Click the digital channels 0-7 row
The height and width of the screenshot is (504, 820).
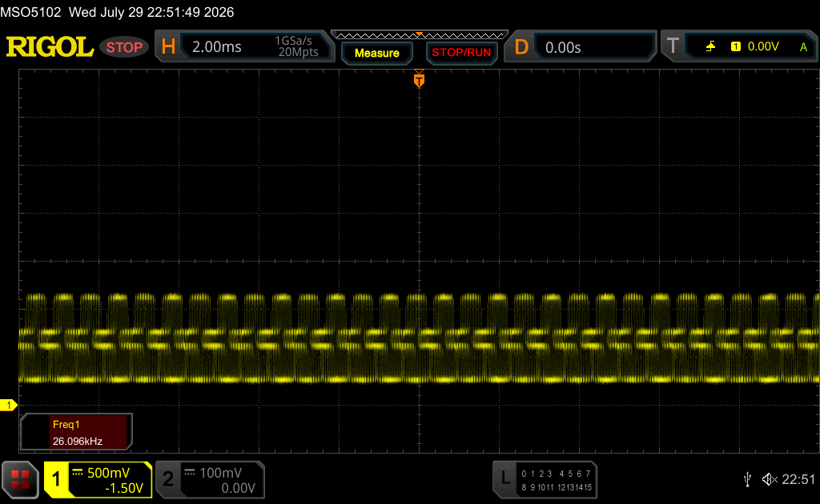(556, 474)
